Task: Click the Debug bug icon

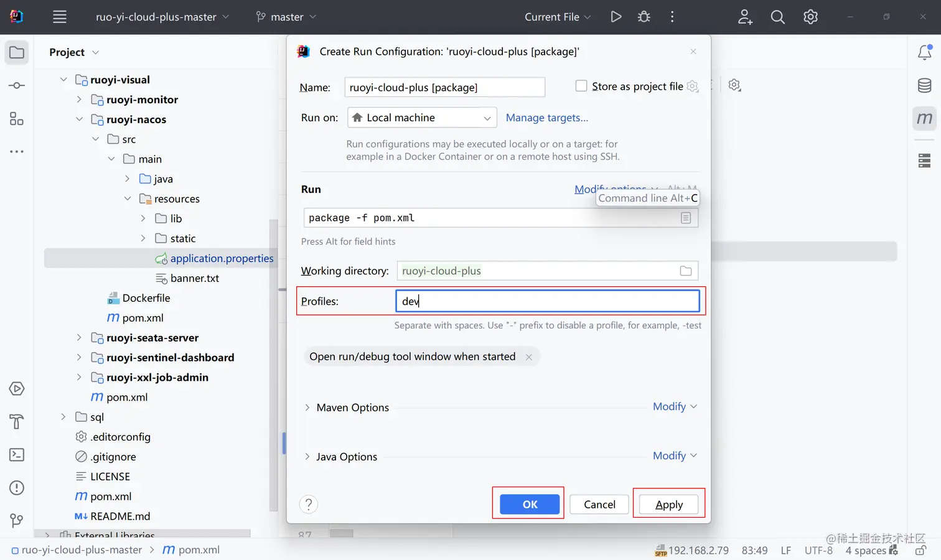Action: pos(644,17)
